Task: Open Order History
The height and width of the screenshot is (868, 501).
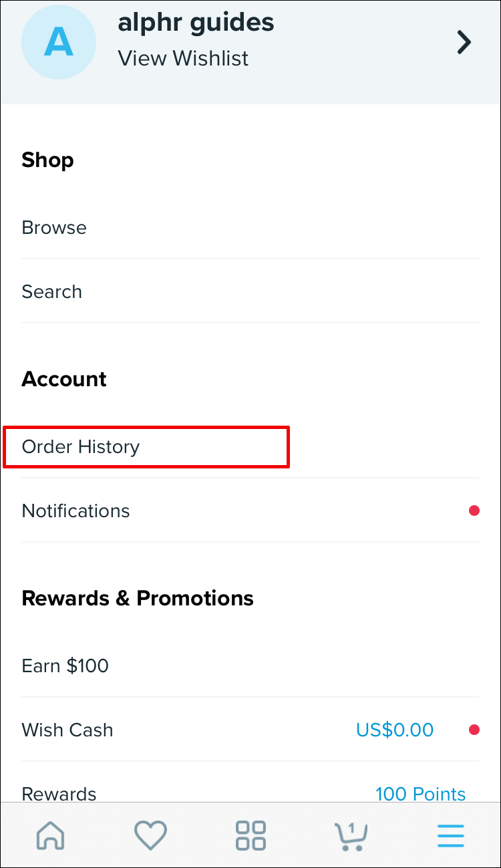Action: 81,446
